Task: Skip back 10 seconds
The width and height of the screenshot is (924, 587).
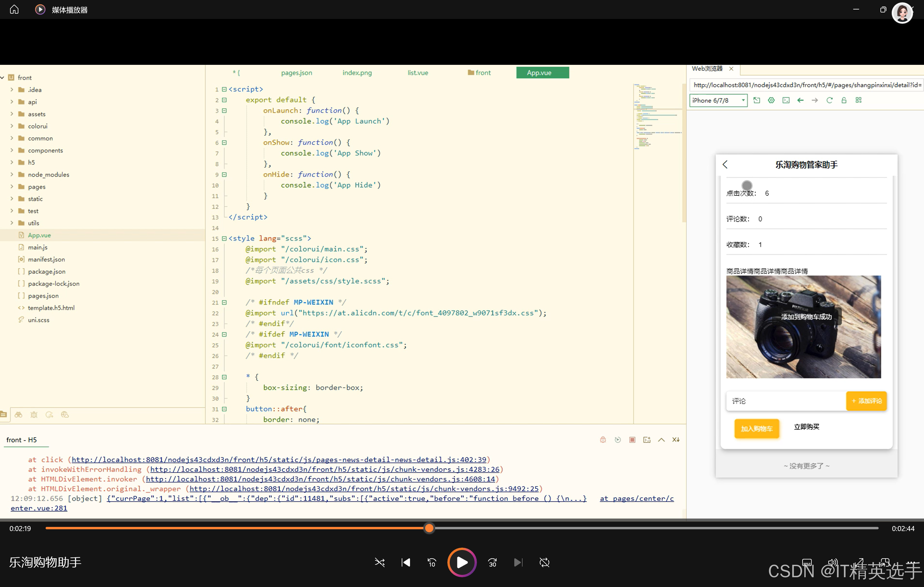Action: (432, 562)
